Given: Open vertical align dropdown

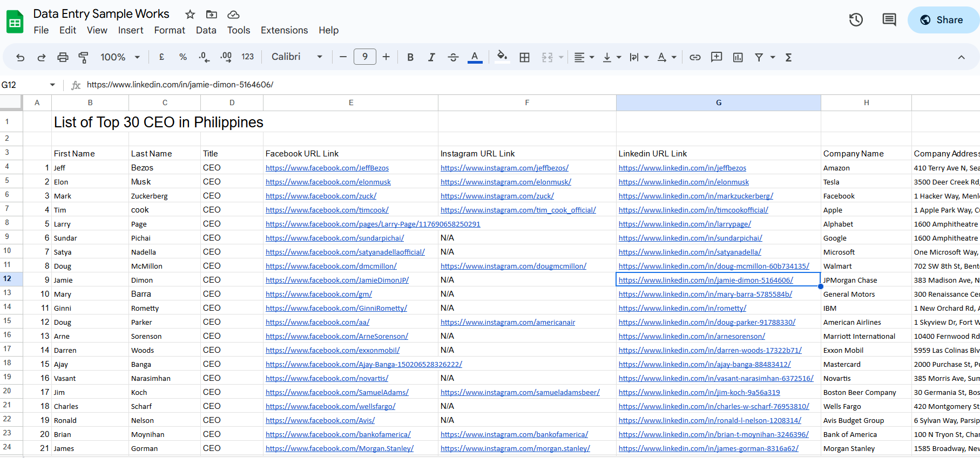Looking at the screenshot, I should 612,57.
